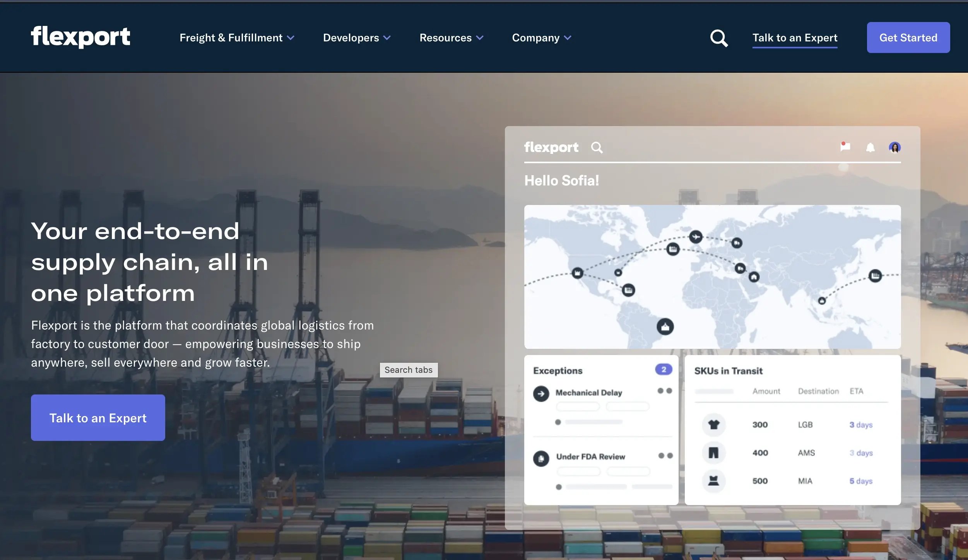Click the Mechanical Delay exception title
The height and width of the screenshot is (560, 968).
[x=588, y=393]
